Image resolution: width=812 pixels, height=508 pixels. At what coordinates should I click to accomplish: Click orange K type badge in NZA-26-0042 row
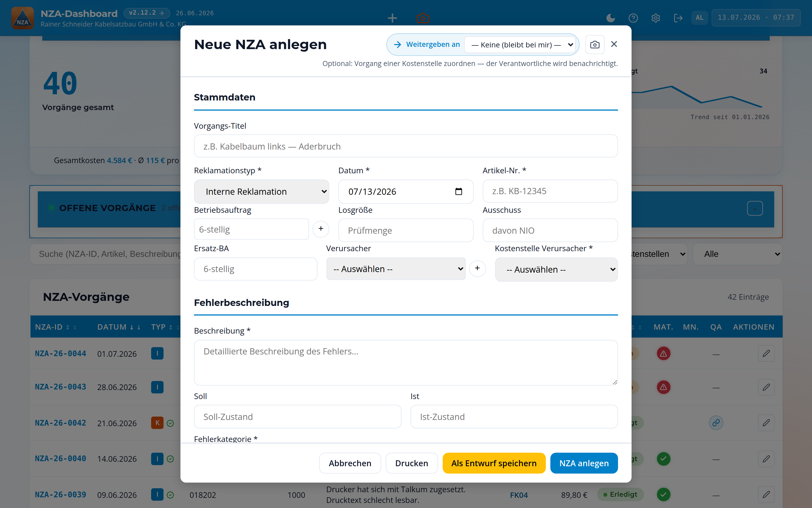[x=157, y=423]
